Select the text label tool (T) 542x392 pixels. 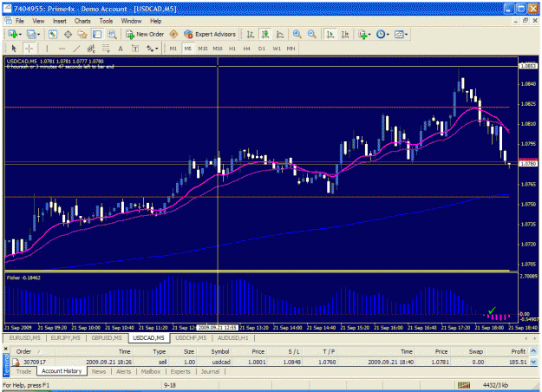135,49
